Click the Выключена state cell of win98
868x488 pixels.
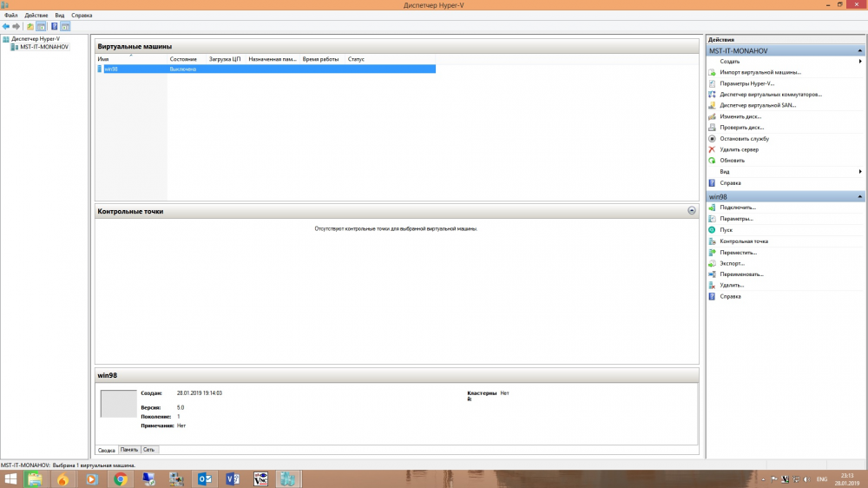[x=183, y=69]
